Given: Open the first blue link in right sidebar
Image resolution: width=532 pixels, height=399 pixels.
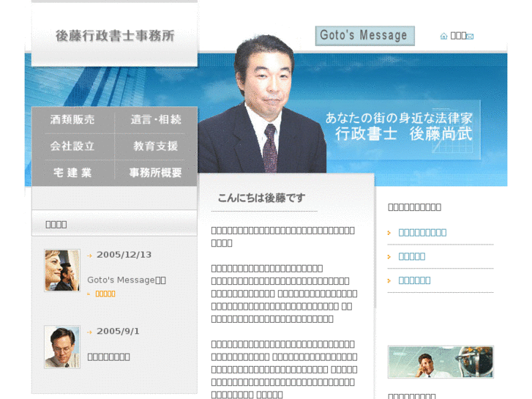Looking at the screenshot, I should [422, 233].
